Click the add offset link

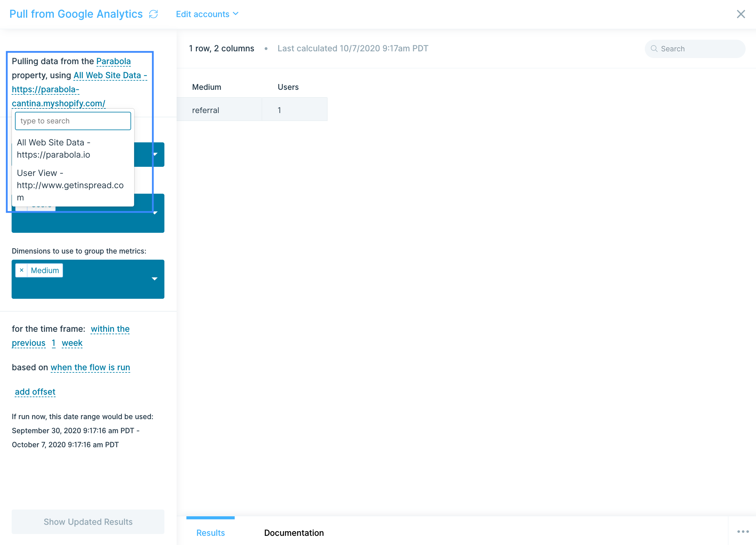[x=35, y=392]
